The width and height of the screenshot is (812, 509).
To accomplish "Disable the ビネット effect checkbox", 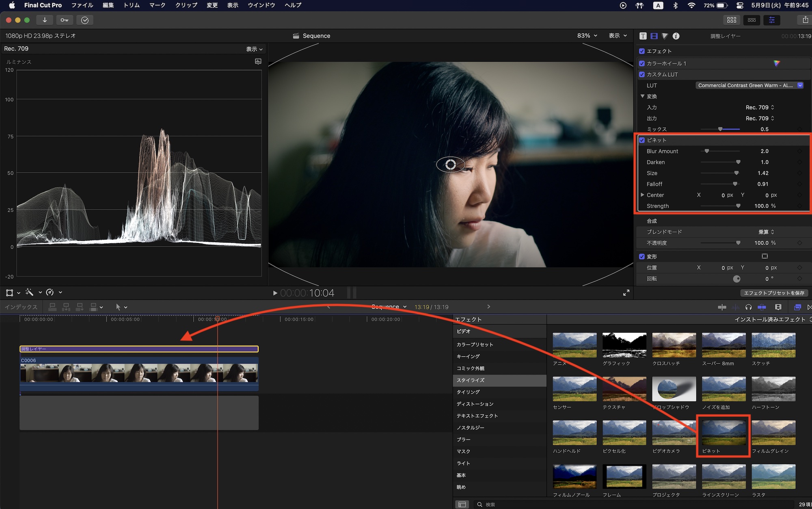I will [642, 140].
